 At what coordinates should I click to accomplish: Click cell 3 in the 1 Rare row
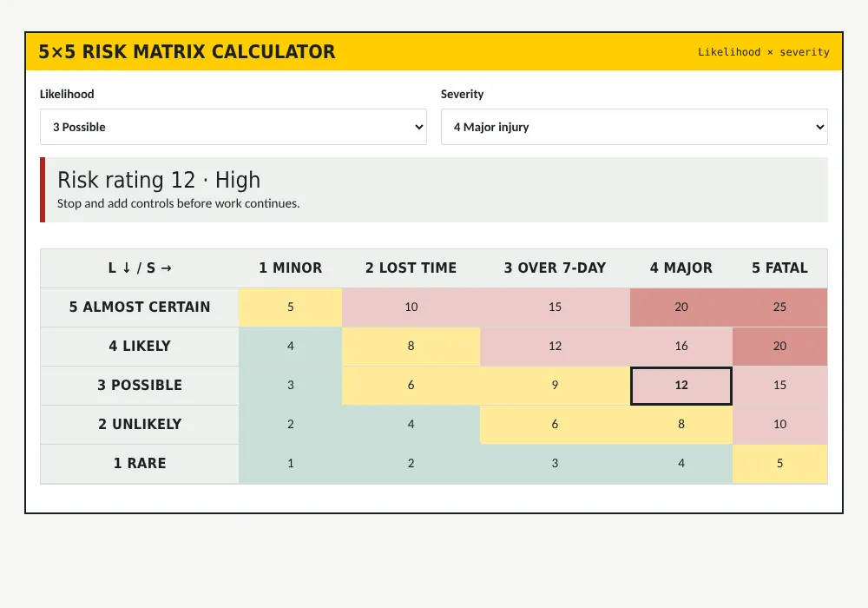coord(555,464)
